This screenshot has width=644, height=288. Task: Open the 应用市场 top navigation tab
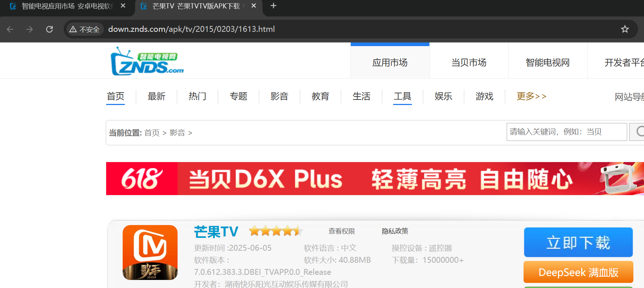[x=390, y=62]
